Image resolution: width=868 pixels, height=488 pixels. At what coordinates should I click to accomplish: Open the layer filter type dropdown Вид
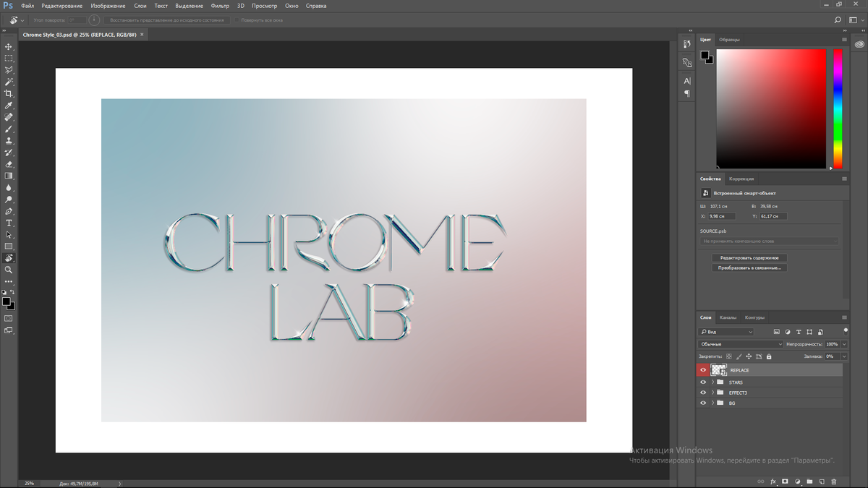point(726,332)
